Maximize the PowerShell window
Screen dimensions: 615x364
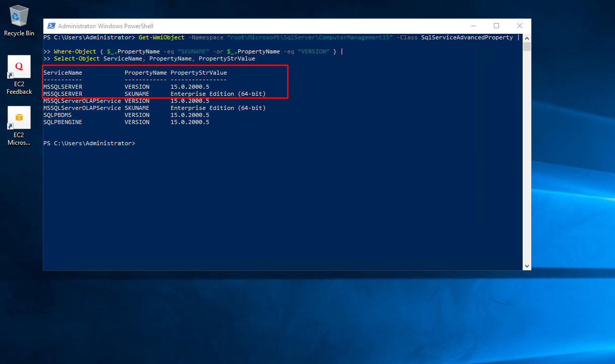click(x=496, y=26)
